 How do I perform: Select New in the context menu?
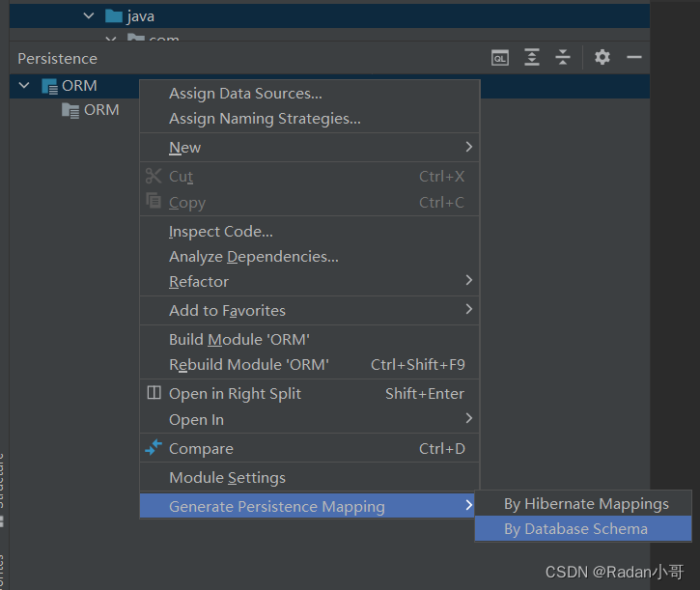click(x=309, y=148)
